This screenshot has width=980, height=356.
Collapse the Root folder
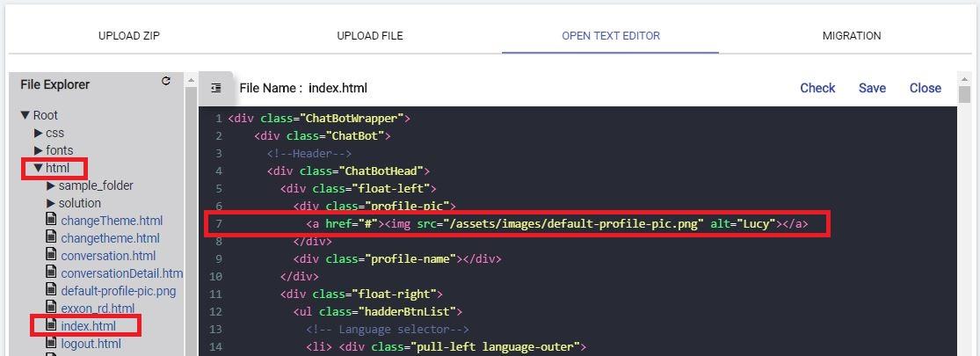click(x=25, y=115)
